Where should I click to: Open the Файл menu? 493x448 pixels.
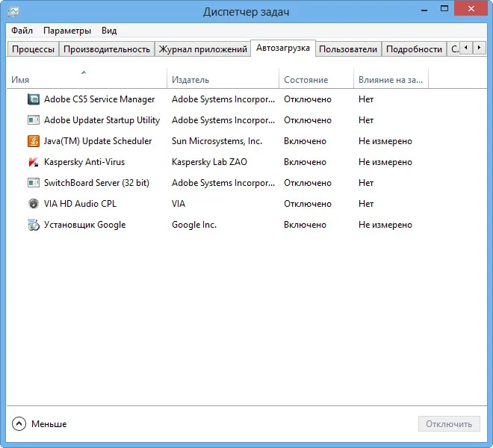point(22,31)
